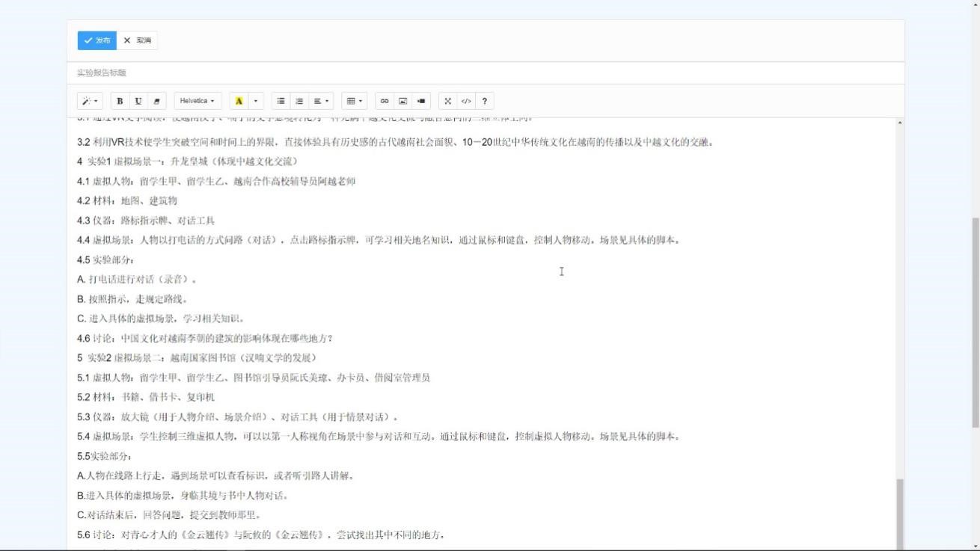Viewport: 980px width, 551px height.
Task: Open the color palette dropdown arrow
Action: (256, 101)
